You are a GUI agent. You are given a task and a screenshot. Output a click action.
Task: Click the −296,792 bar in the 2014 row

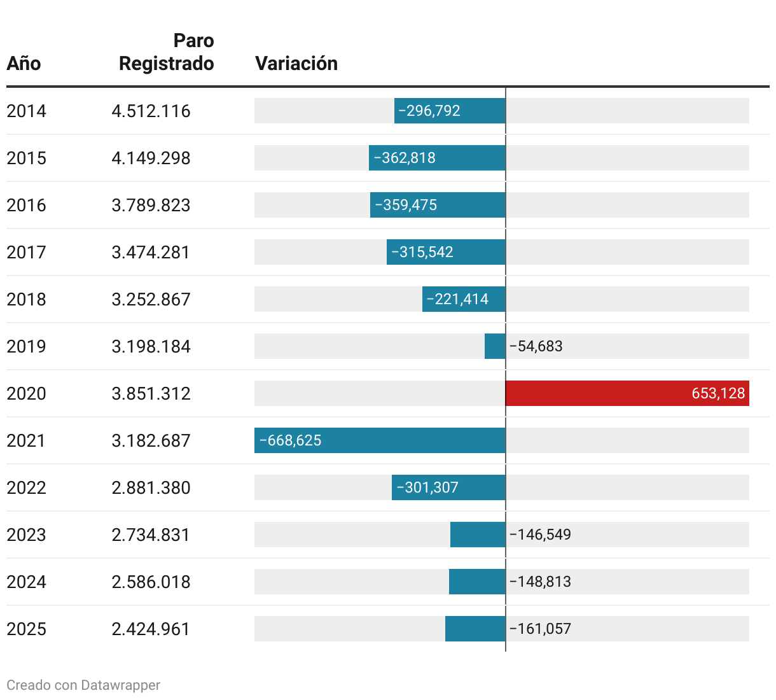[x=450, y=111]
